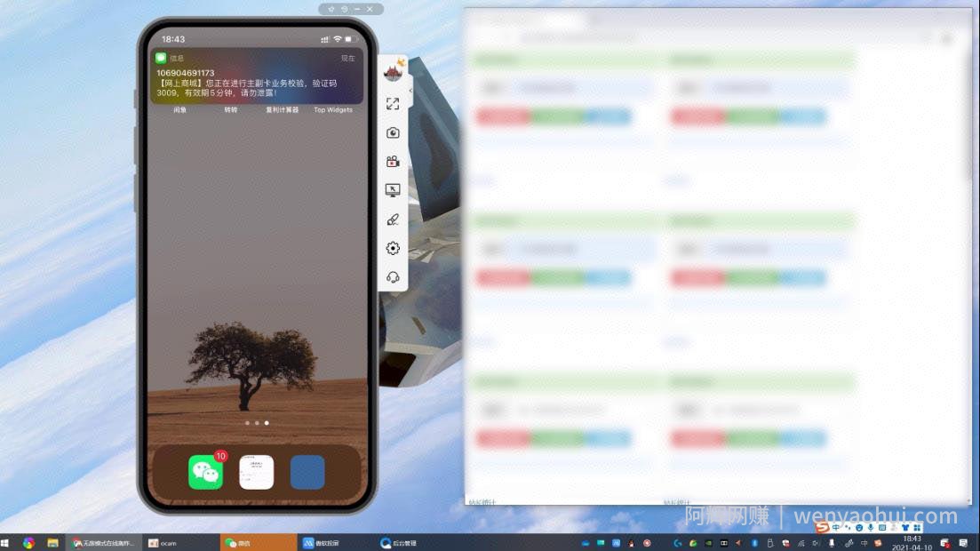Minimize the phone mirror window
980x551 pixels.
[x=357, y=10]
